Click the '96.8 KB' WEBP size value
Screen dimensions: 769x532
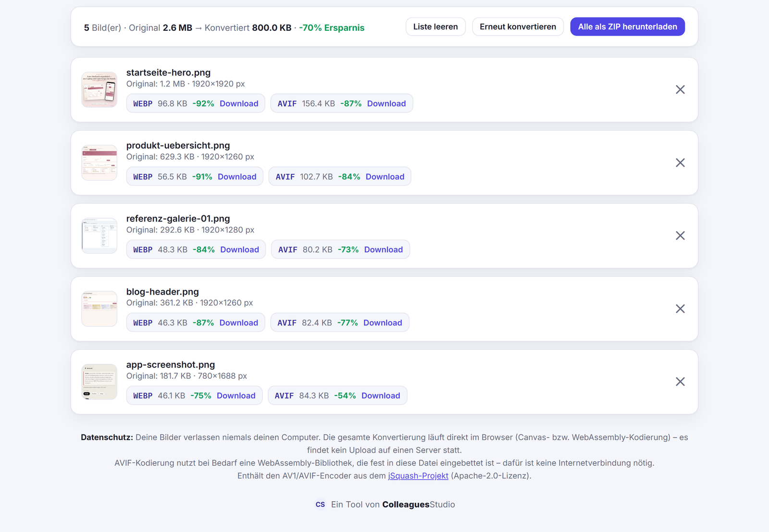(x=173, y=103)
